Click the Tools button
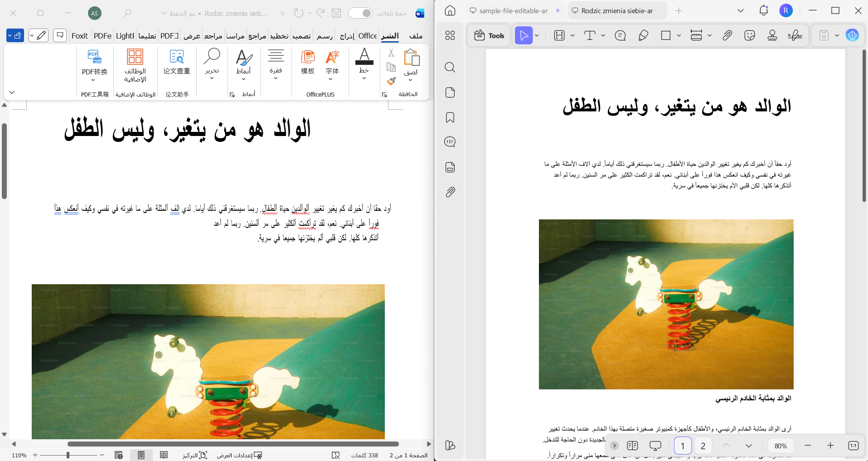This screenshot has width=868, height=461. click(489, 35)
